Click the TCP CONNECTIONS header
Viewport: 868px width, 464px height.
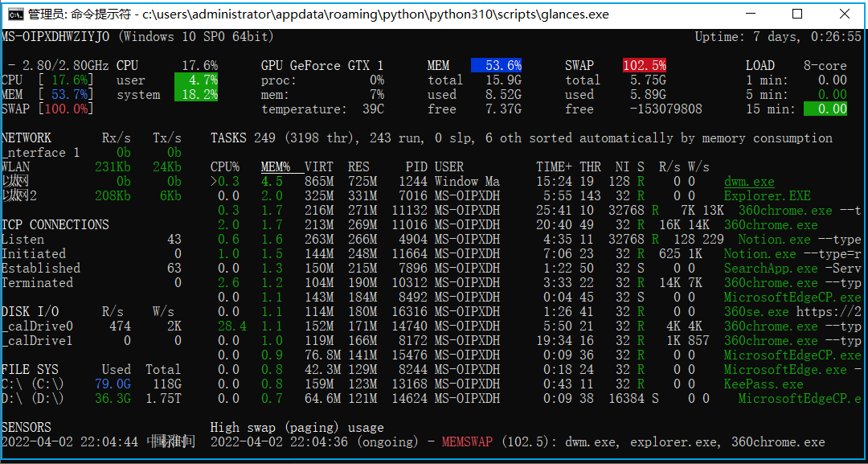(x=55, y=225)
